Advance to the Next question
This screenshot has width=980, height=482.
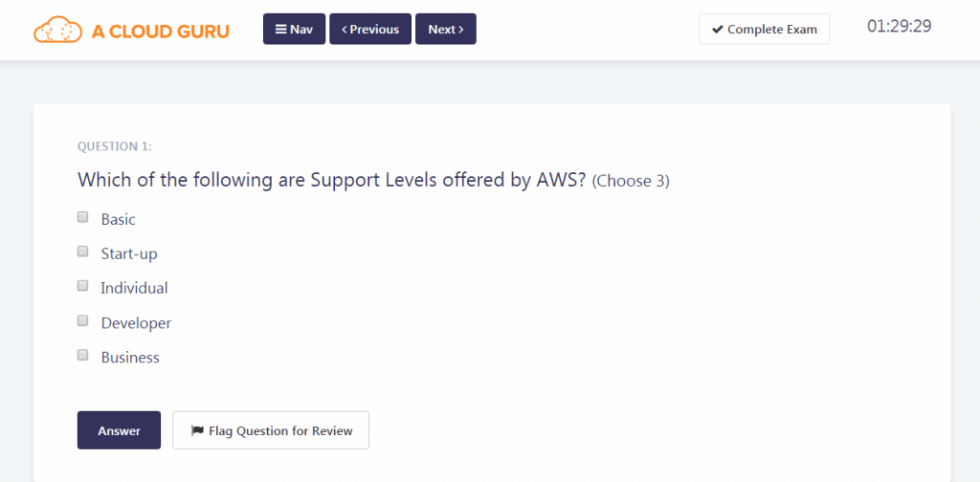446,30
